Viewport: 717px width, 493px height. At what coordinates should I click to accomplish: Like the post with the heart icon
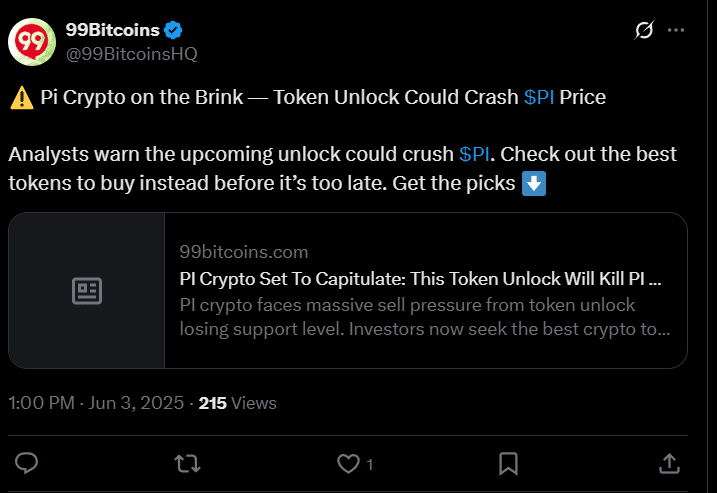(348, 463)
